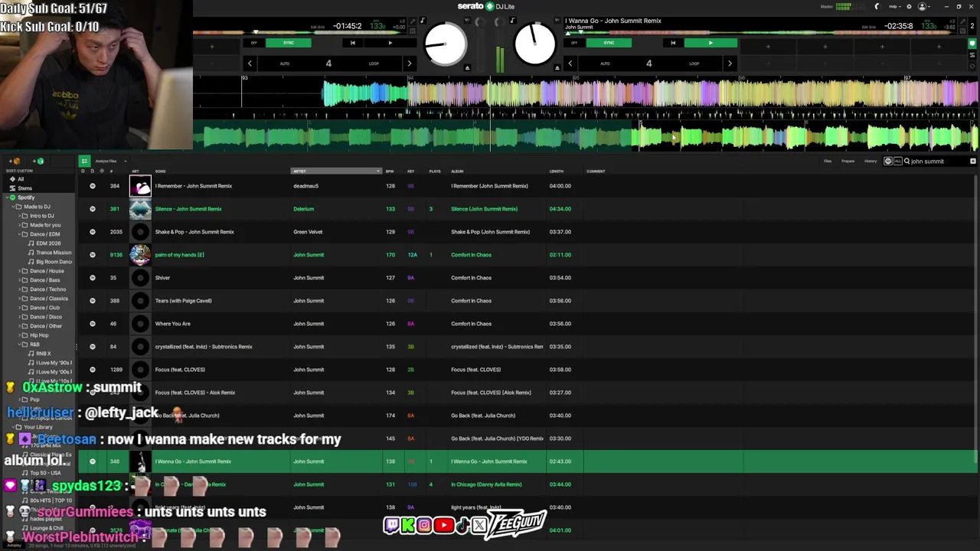Expand the Hip Hop folder

click(x=18, y=335)
